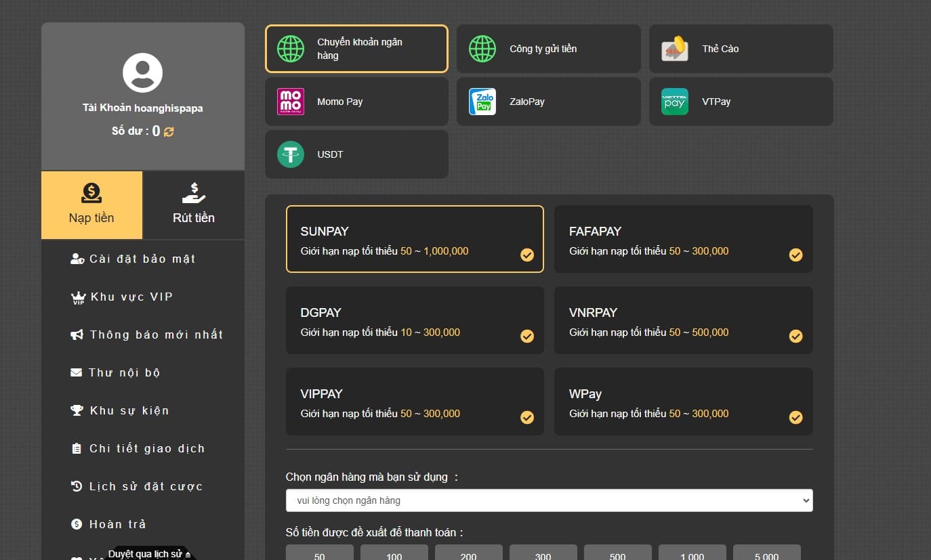
Task: Choose USDT payment method
Action: tap(356, 154)
